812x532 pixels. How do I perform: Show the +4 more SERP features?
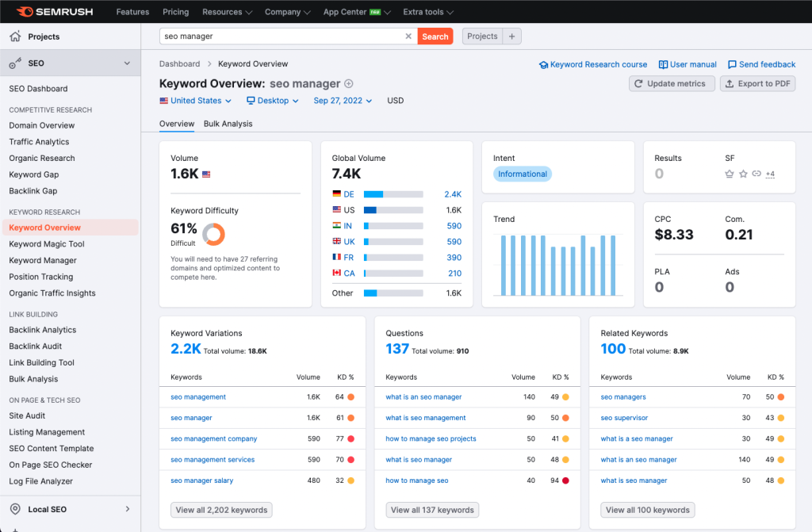pos(770,174)
